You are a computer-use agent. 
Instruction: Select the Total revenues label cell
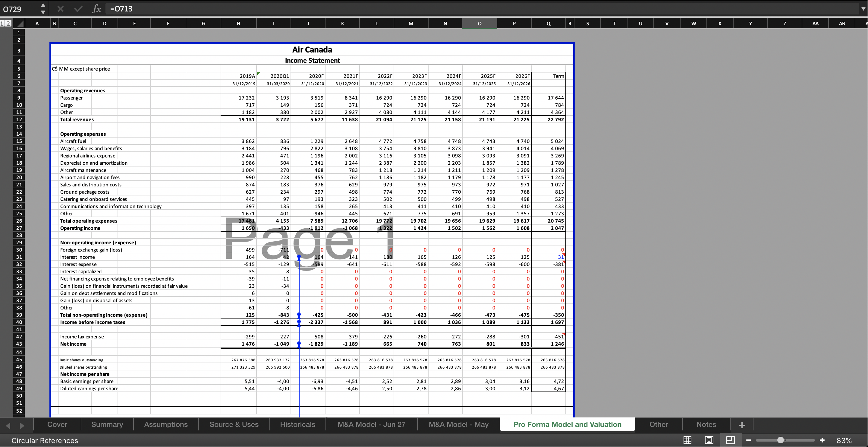coord(77,119)
